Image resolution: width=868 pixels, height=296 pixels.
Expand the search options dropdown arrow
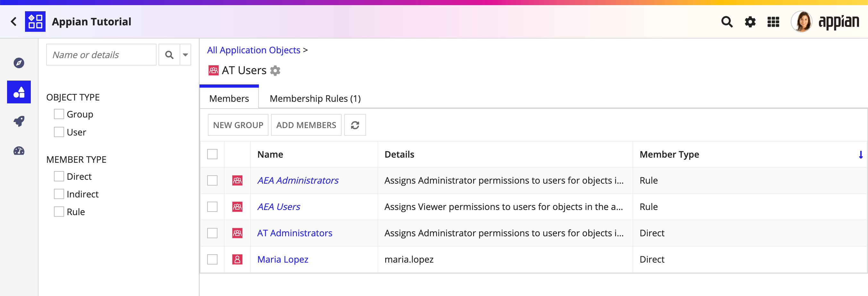point(185,55)
